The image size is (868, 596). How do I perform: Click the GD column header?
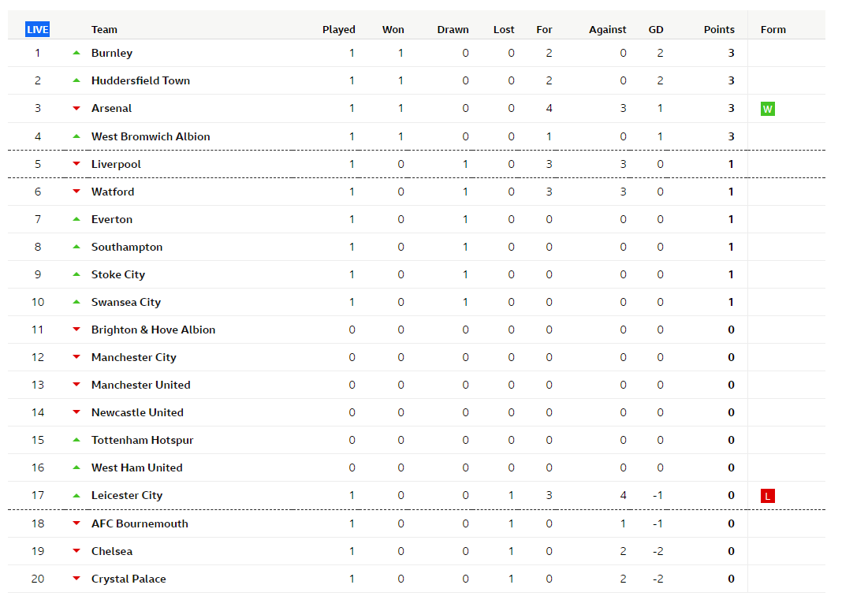(656, 30)
